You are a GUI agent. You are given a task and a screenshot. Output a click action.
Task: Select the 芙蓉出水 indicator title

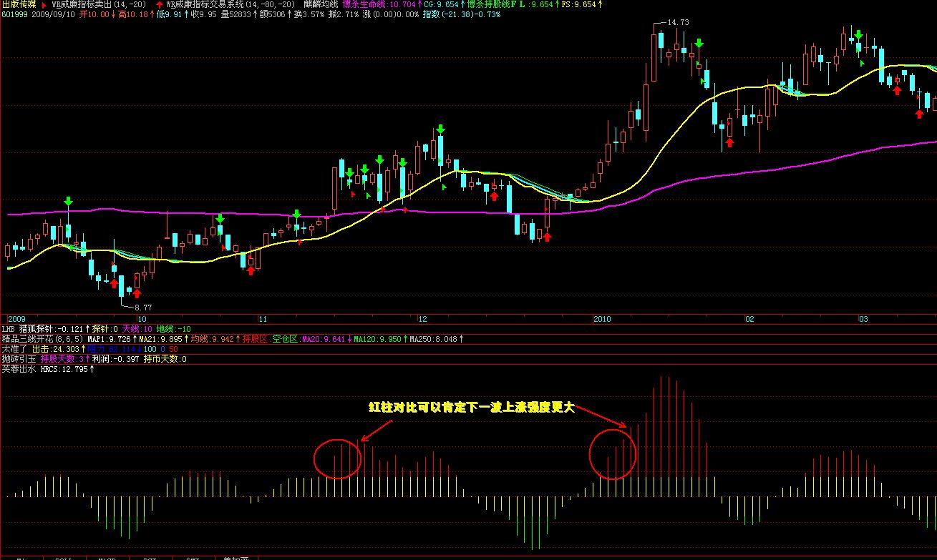point(19,369)
